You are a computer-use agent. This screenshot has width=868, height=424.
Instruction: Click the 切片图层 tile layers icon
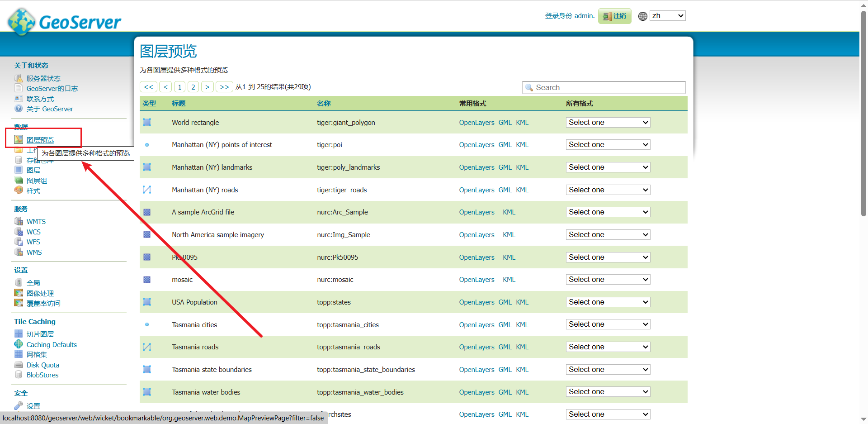click(19, 334)
